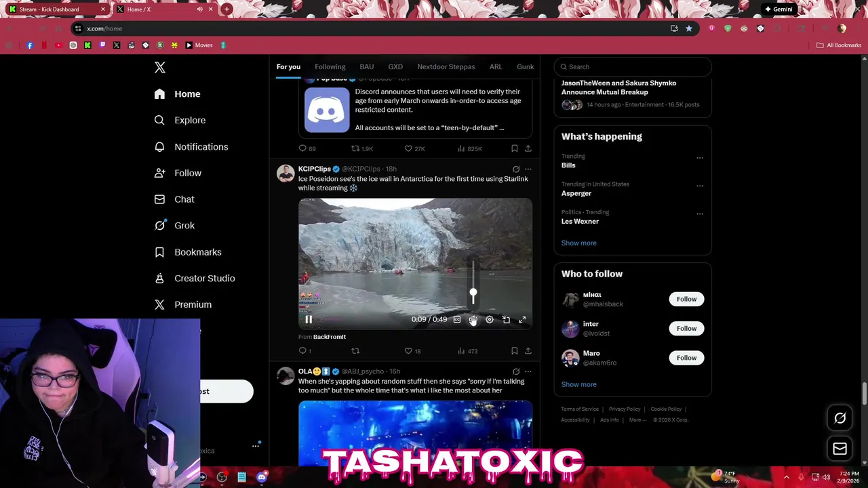Viewport: 868px width, 488px height.
Task: Mute the video with volume icon
Action: 473,319
